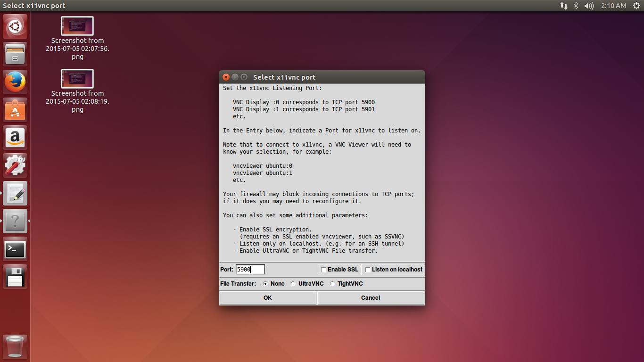The image size is (644, 362).
Task: Click the text "Set the x11vnc Listening Port:"
Action: [272, 88]
